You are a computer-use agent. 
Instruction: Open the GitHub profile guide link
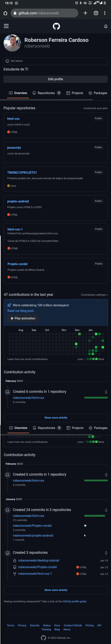point(74,602)
